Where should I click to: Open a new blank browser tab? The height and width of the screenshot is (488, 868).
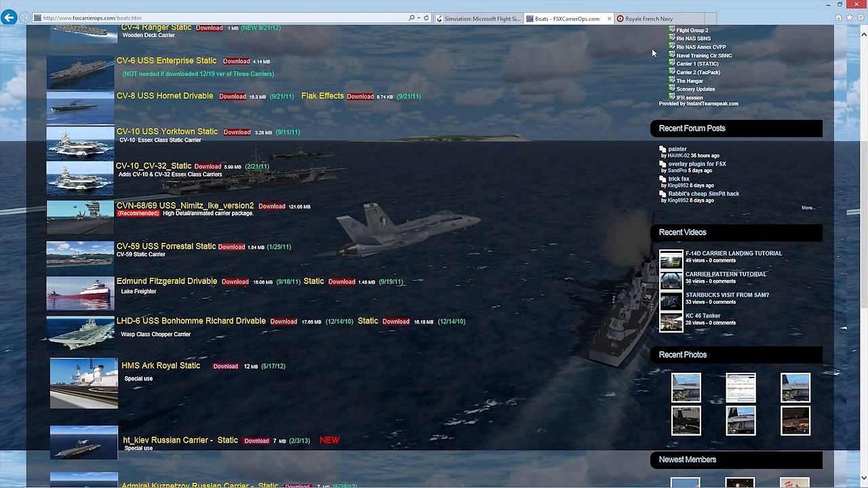tap(710, 19)
